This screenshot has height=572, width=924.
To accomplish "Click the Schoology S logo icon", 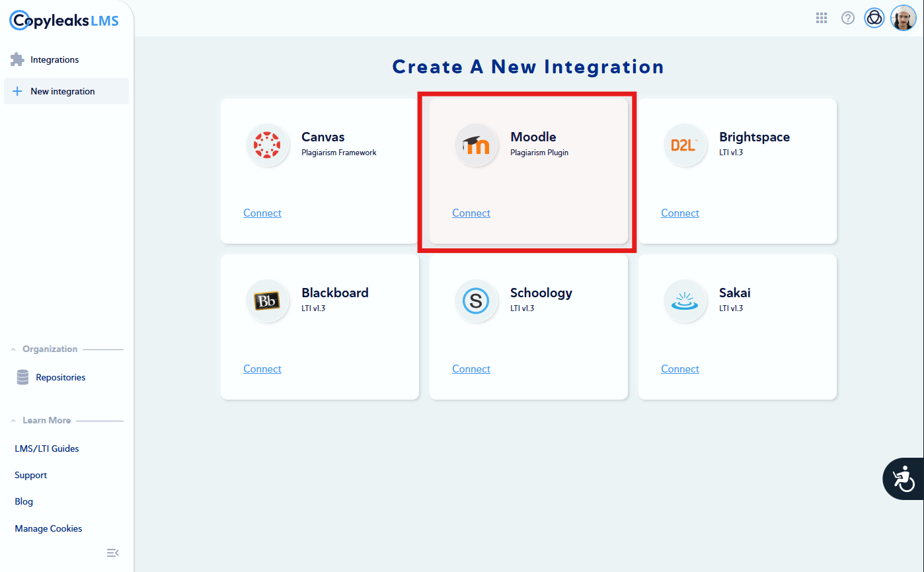I will tap(477, 301).
